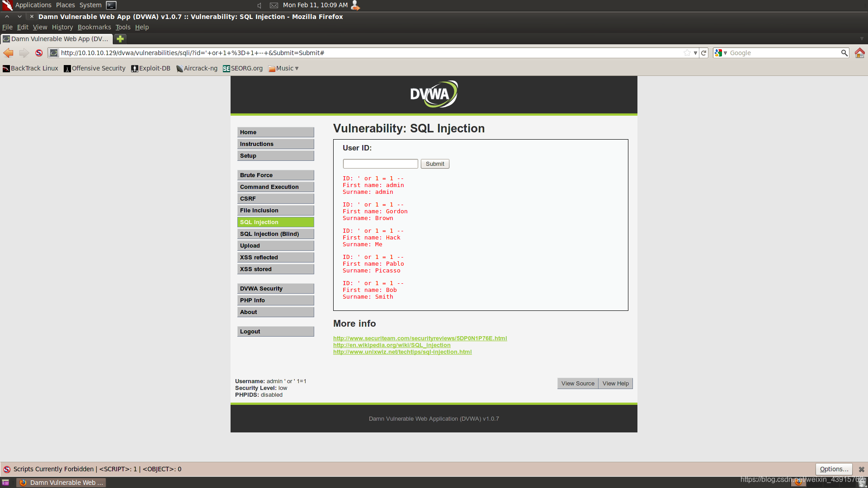Click the User ID input field
The image size is (868, 488).
(x=380, y=164)
